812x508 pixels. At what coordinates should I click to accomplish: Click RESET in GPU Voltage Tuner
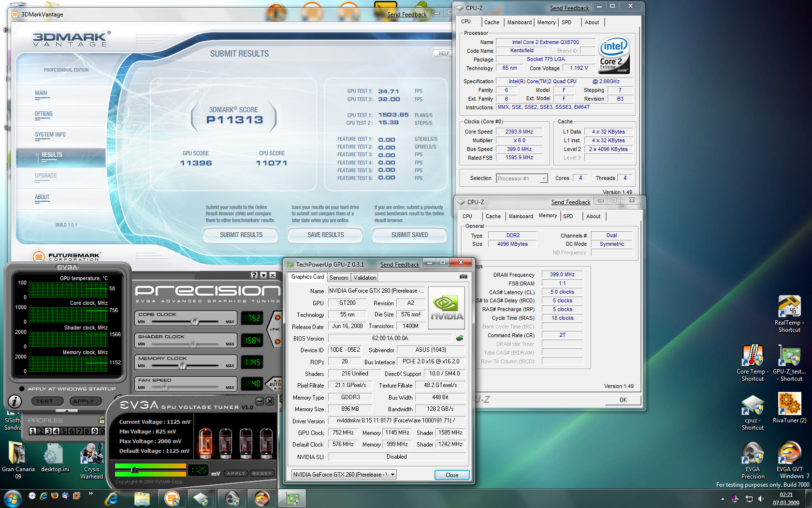click(262, 473)
